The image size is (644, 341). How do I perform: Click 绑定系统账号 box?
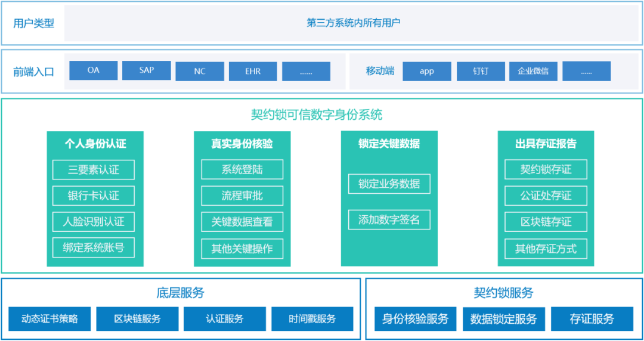pyautogui.click(x=94, y=247)
